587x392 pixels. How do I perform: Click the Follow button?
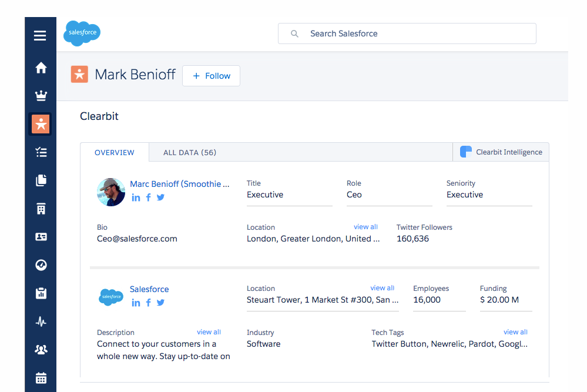pos(211,76)
